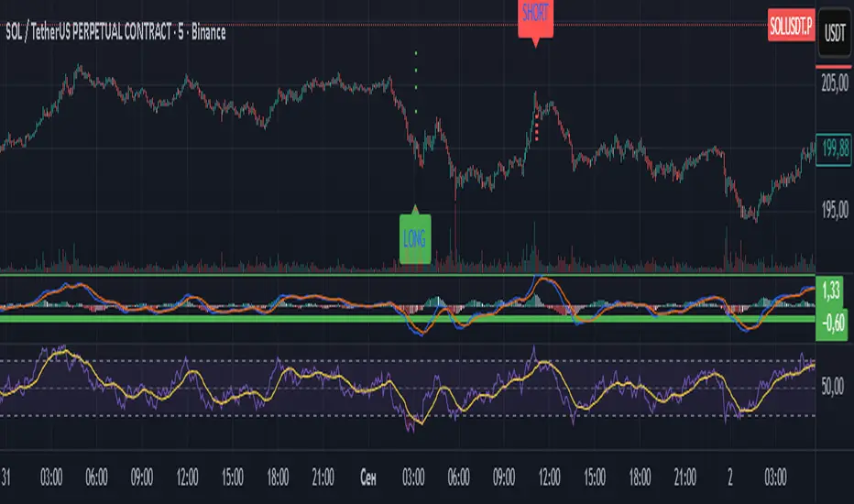Click the 195,00 price axis label
Image resolution: width=854 pixels, height=504 pixels.
835,209
